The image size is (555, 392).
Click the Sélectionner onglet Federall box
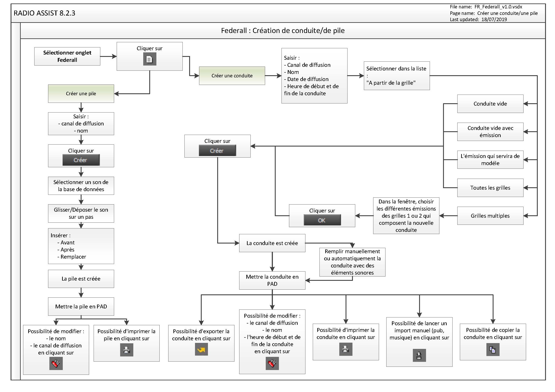click(x=67, y=56)
